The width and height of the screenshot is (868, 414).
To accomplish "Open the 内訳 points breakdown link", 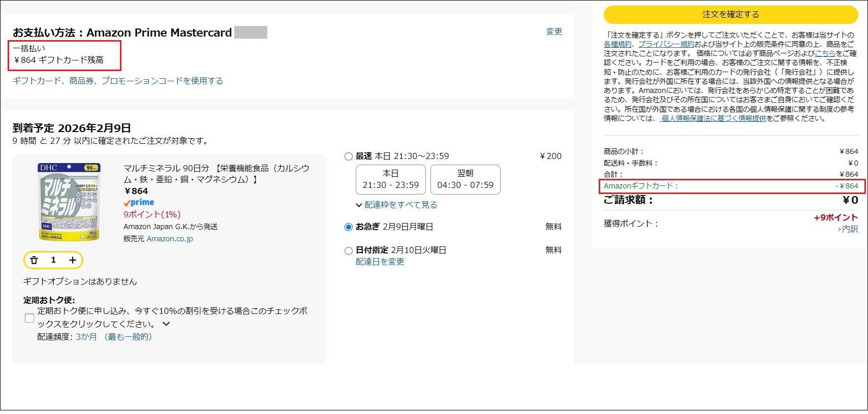I will tap(848, 229).
